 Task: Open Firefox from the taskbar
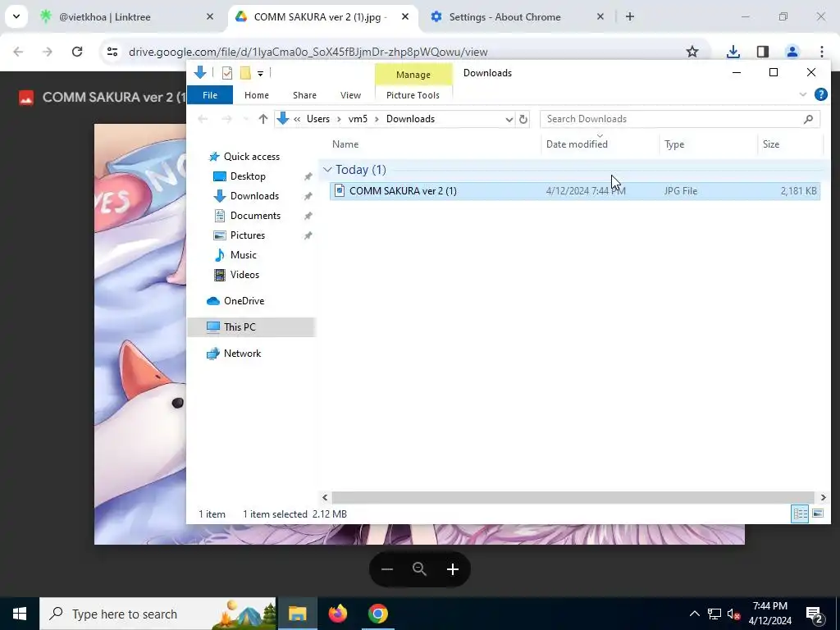(x=338, y=614)
